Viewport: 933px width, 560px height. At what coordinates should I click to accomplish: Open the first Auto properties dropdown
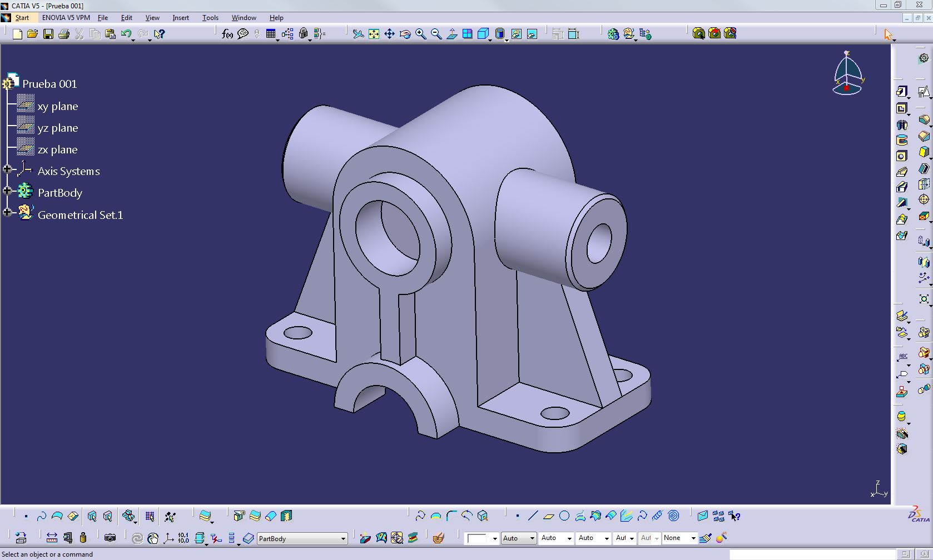(519, 538)
